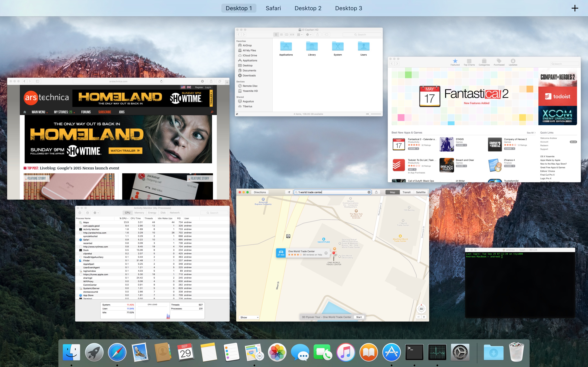Switch to Desktop 2 space
Screen dimensions: 588x367
tap(308, 8)
